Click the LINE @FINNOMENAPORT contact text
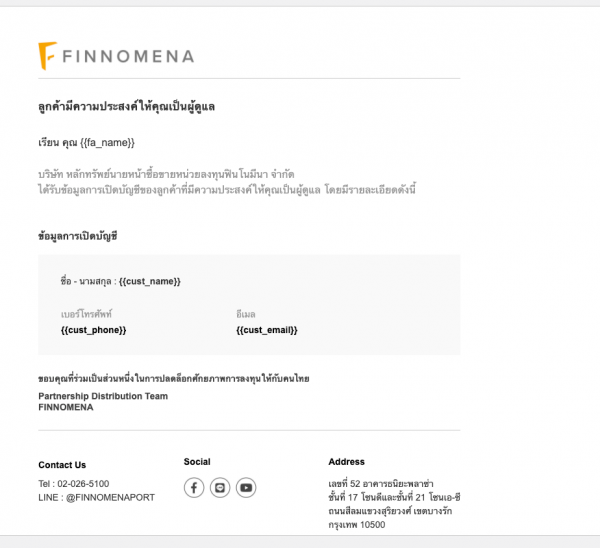Image resolution: width=600 pixels, height=548 pixels. click(96, 497)
